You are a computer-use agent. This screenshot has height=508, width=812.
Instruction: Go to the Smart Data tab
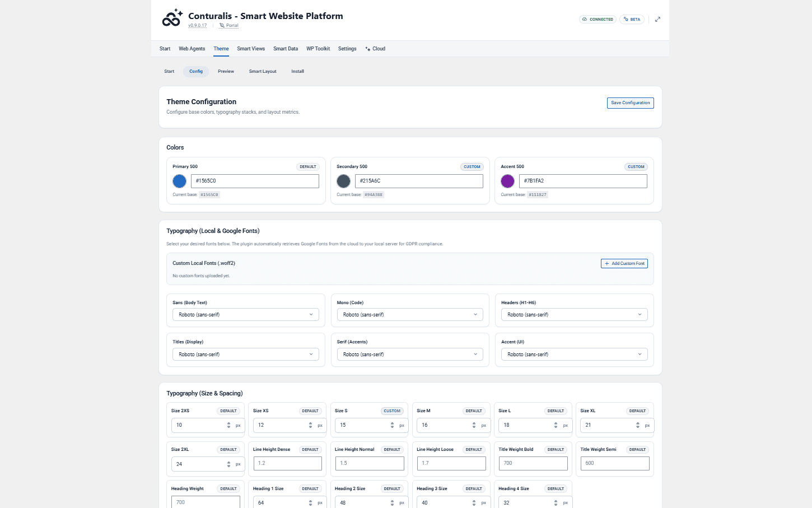tap(286, 49)
